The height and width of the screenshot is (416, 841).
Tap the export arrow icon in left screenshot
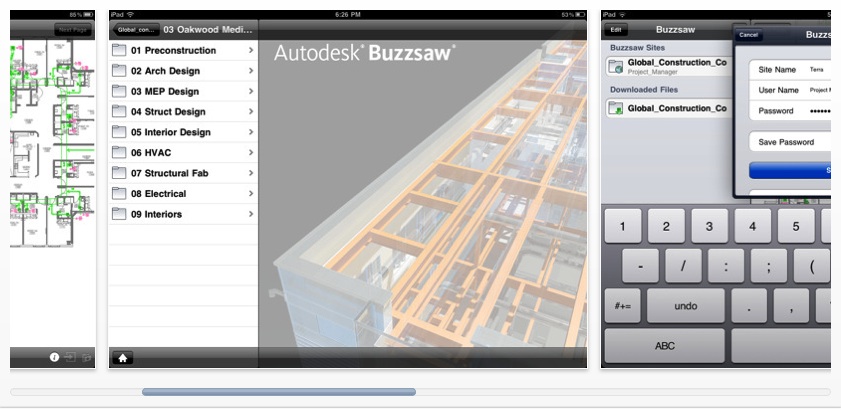(70, 357)
